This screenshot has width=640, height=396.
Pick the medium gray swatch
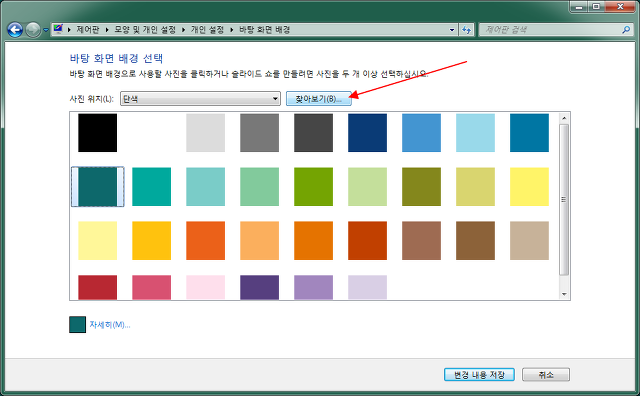260,133
